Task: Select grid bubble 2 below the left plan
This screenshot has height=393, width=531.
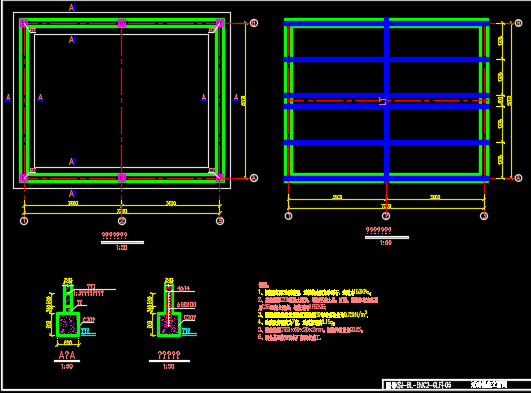Action: [x=122, y=221]
